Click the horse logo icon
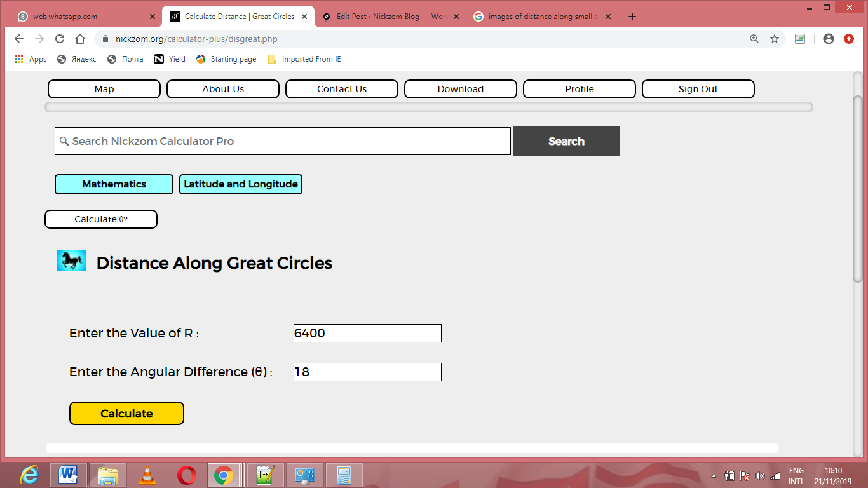868x488 pixels. click(x=72, y=261)
